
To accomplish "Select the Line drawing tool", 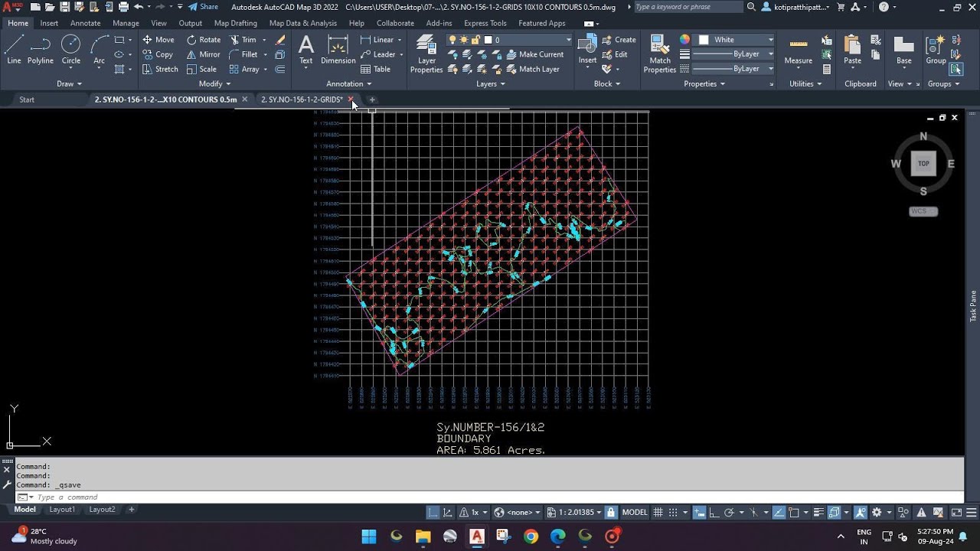I will pyautogui.click(x=14, y=50).
